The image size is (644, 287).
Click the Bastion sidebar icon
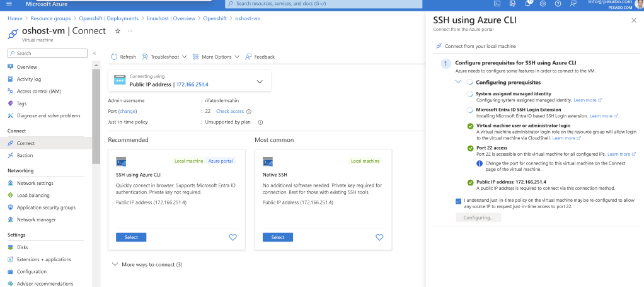[10, 155]
